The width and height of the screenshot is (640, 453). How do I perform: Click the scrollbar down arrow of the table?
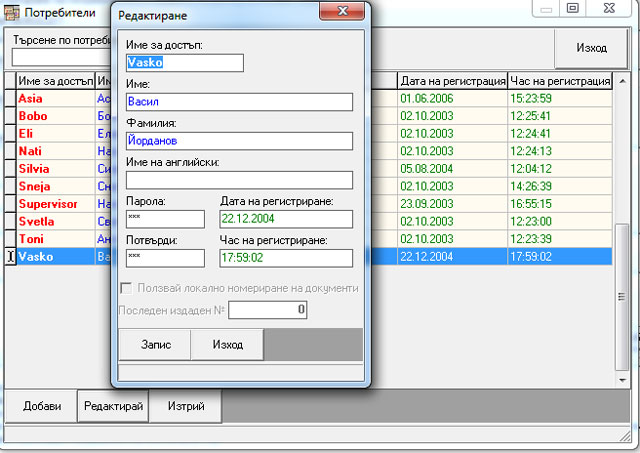point(622,380)
